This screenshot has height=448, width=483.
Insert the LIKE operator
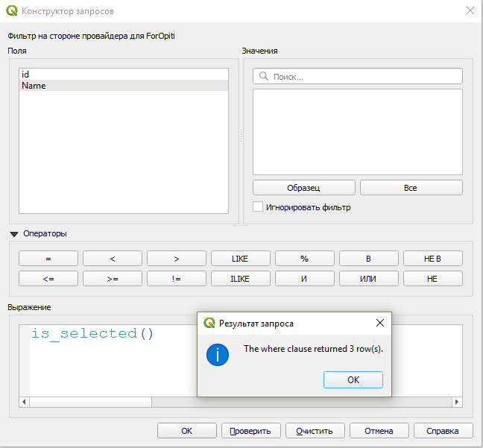[240, 259]
